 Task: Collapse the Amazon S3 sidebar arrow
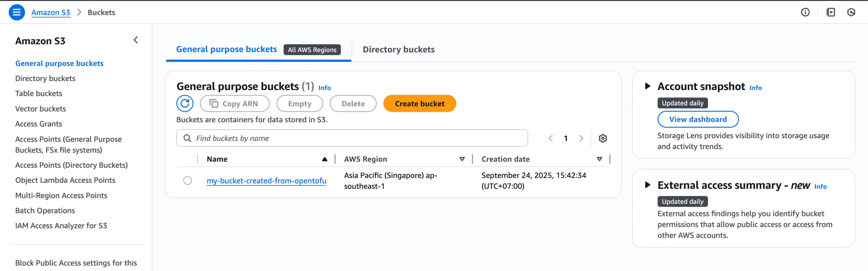coord(136,40)
